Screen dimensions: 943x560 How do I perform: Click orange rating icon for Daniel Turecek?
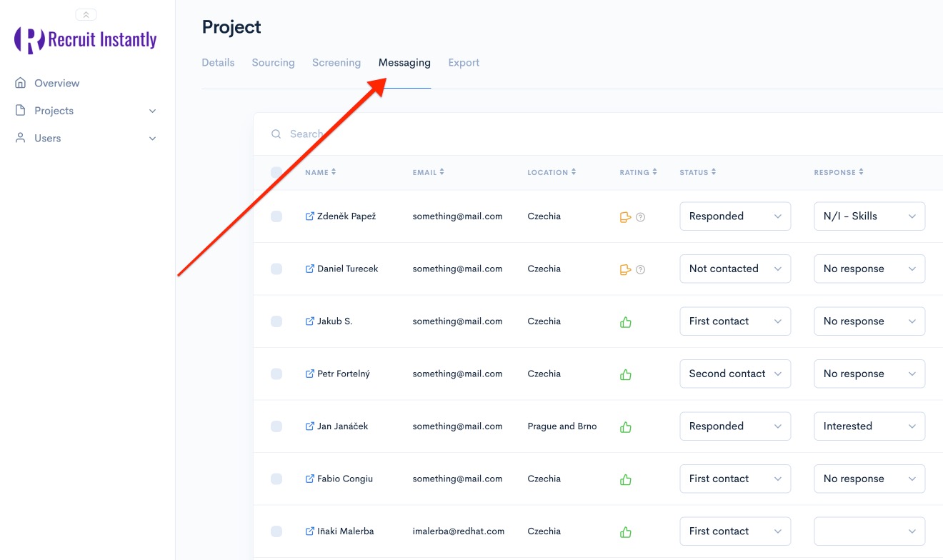click(626, 269)
